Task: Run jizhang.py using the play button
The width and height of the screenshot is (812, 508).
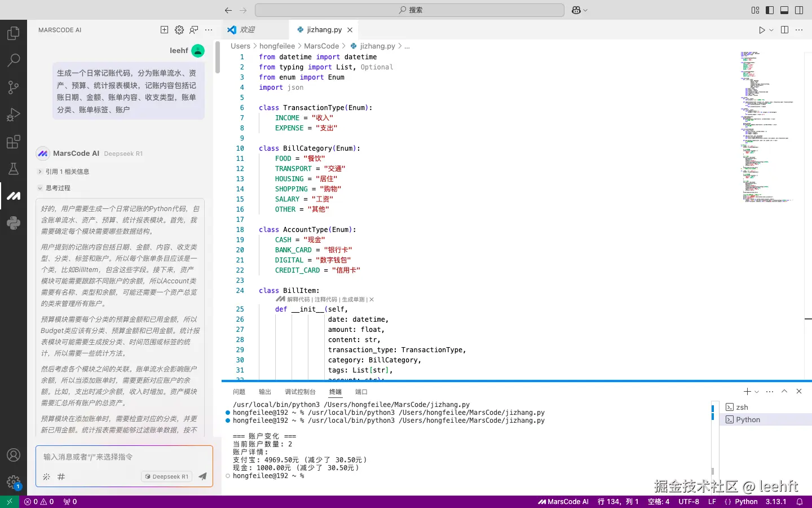Action: point(761,29)
